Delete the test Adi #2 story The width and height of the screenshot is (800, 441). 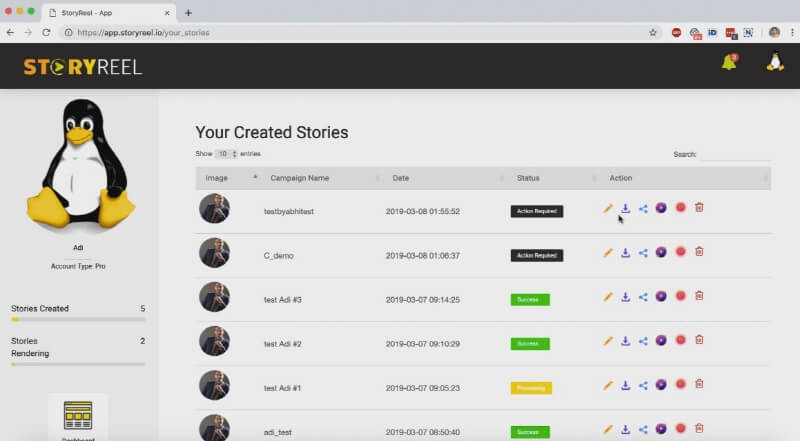click(x=699, y=340)
